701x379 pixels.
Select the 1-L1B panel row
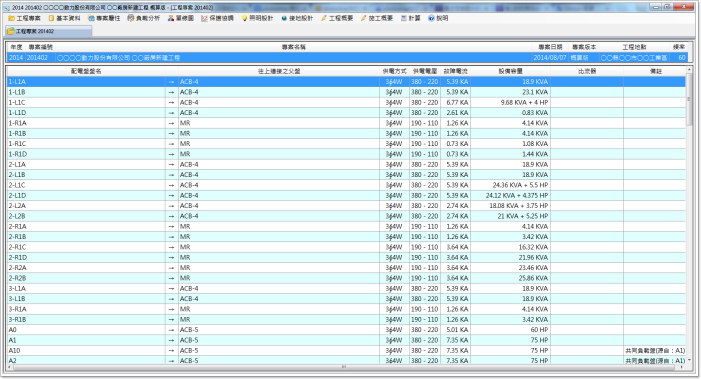346,92
